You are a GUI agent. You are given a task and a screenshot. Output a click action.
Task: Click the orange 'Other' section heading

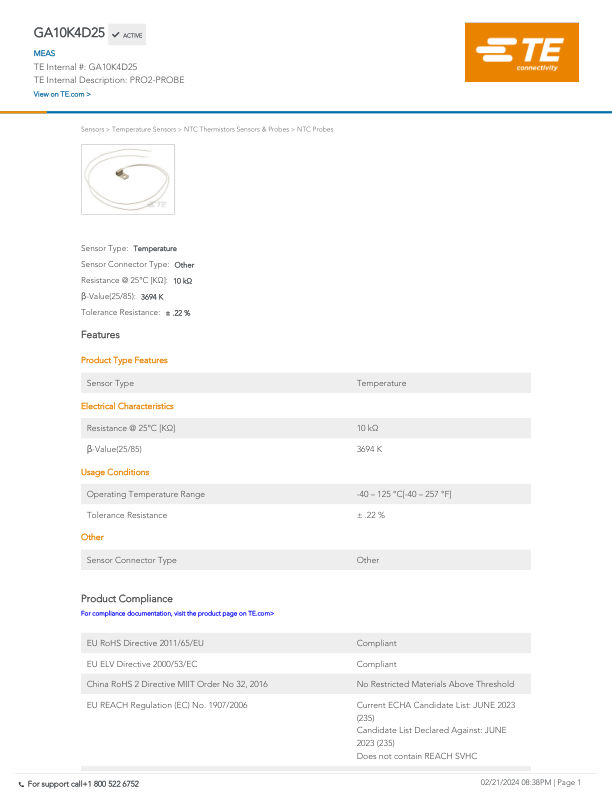click(x=92, y=537)
